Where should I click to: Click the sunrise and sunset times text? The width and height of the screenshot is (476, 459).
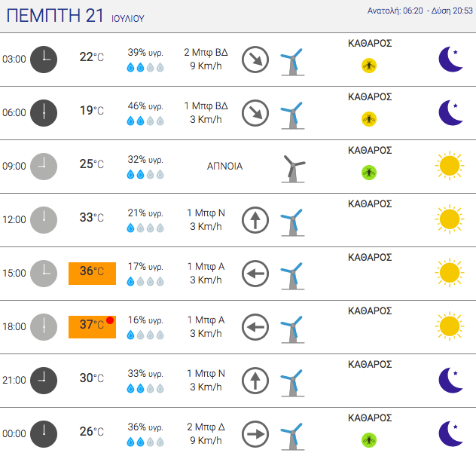pyautogui.click(x=420, y=11)
